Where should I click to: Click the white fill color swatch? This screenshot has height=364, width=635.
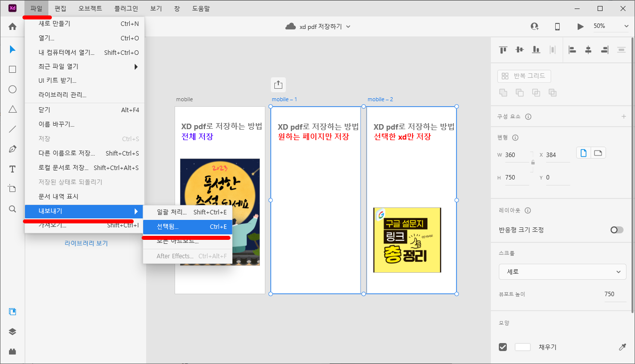(522, 347)
